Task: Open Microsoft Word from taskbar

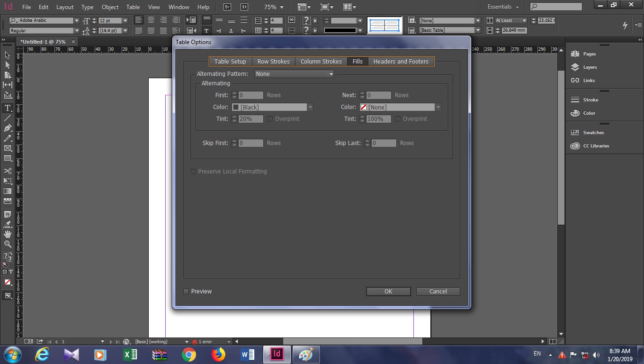Action: (247, 355)
